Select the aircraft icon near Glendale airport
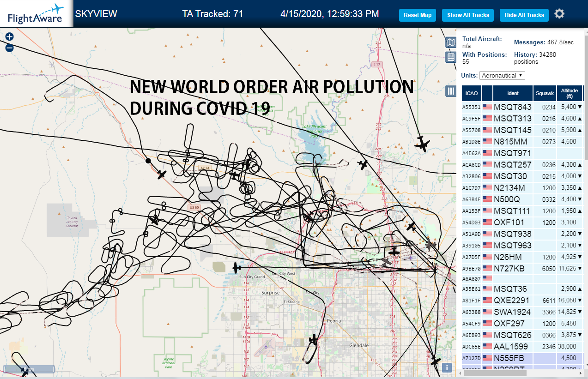The width and height of the screenshot is (588, 379). 314,340
